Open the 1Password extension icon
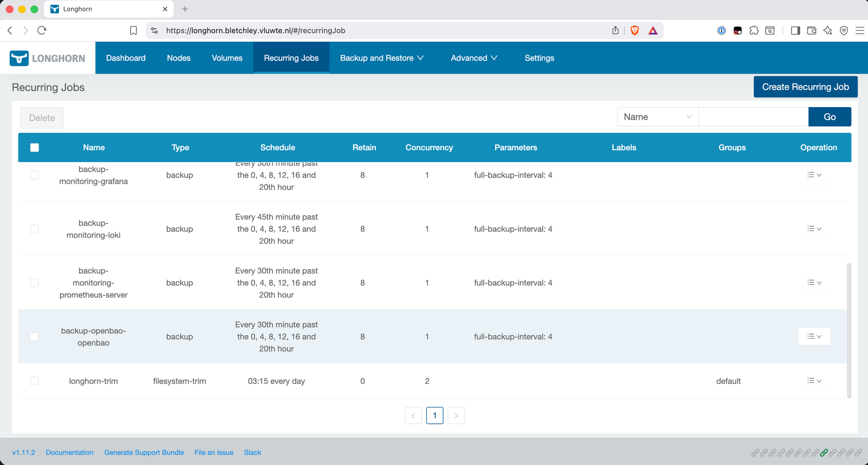Image resolution: width=868 pixels, height=465 pixels. click(721, 30)
